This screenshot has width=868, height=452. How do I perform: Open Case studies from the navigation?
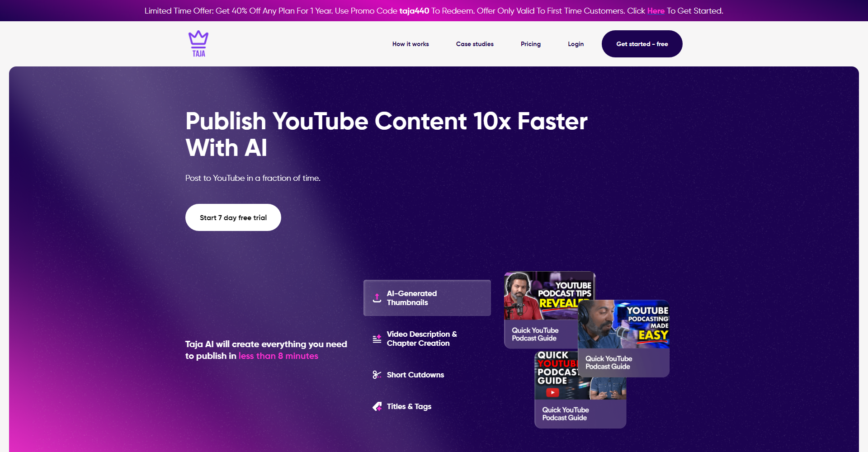coord(475,44)
